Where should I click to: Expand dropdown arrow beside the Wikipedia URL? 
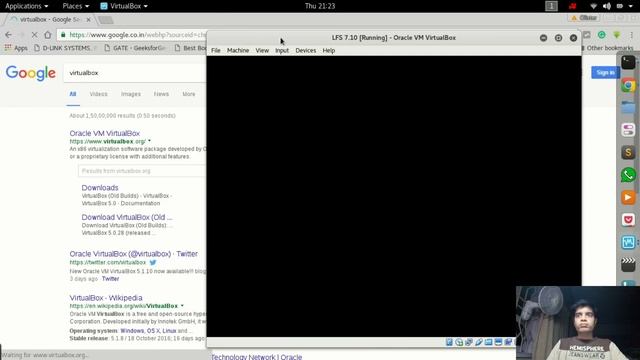[182, 306]
